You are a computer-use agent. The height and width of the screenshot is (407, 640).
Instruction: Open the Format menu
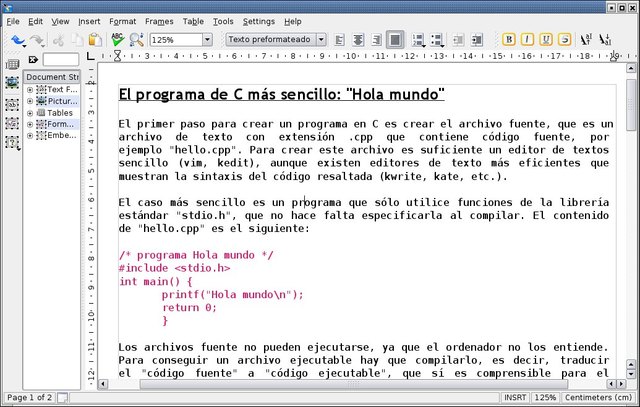(122, 22)
